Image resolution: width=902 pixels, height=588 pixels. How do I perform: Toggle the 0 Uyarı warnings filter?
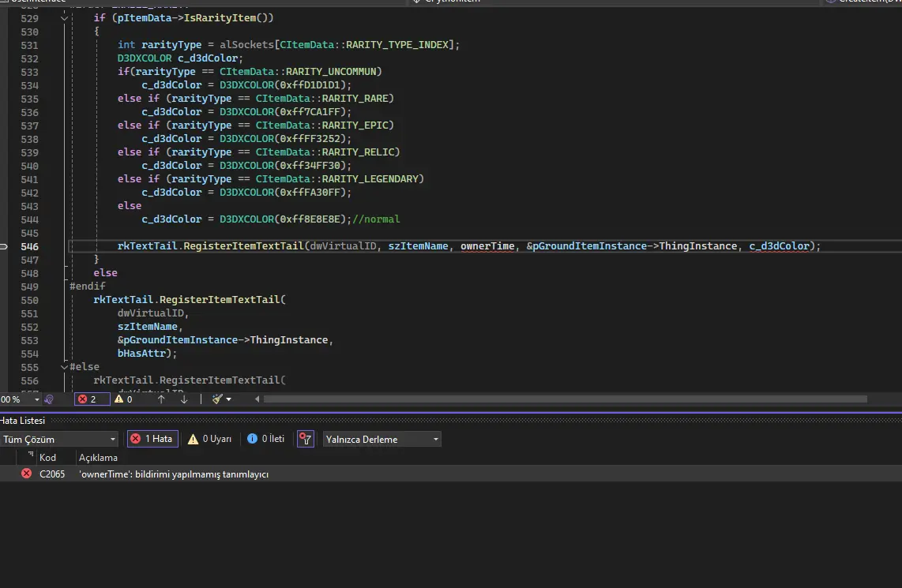(210, 439)
